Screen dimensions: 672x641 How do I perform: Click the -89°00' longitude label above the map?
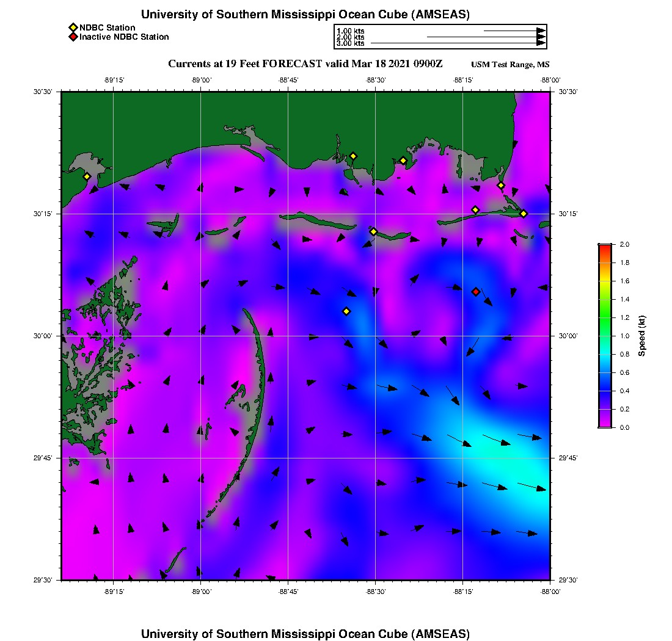pos(201,80)
